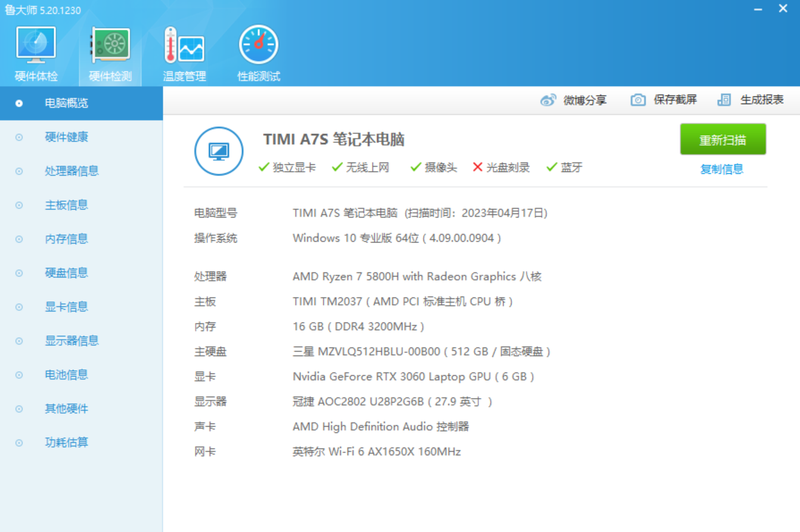Click the 电脑型号 value with scan date
Screen dimensions: 800x532
tap(420, 213)
